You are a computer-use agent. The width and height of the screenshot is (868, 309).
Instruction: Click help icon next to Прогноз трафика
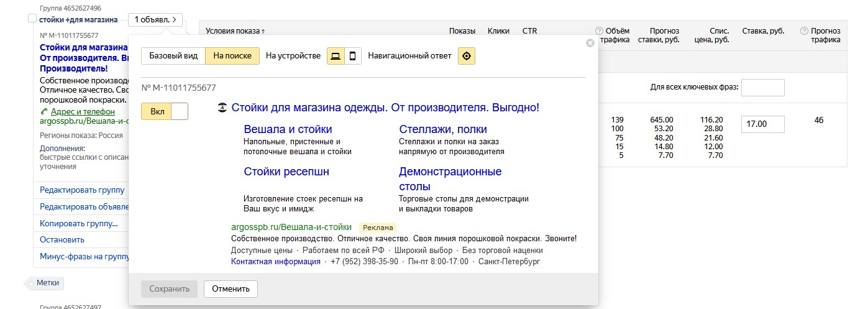804,31
